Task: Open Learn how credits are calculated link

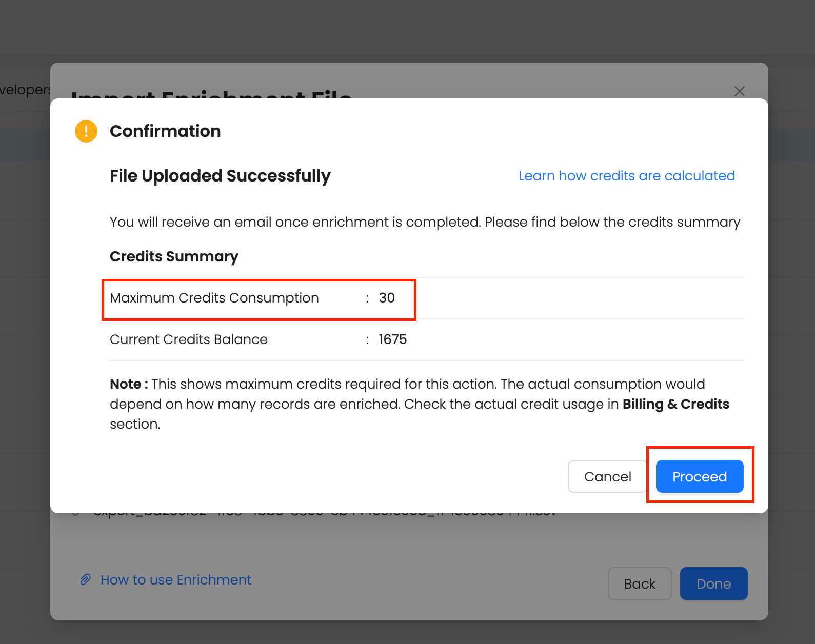Action: [627, 176]
